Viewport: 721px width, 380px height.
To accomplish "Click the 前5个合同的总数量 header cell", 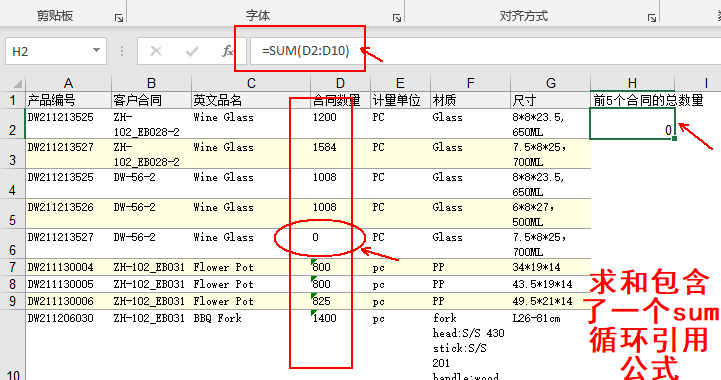I will (648, 100).
